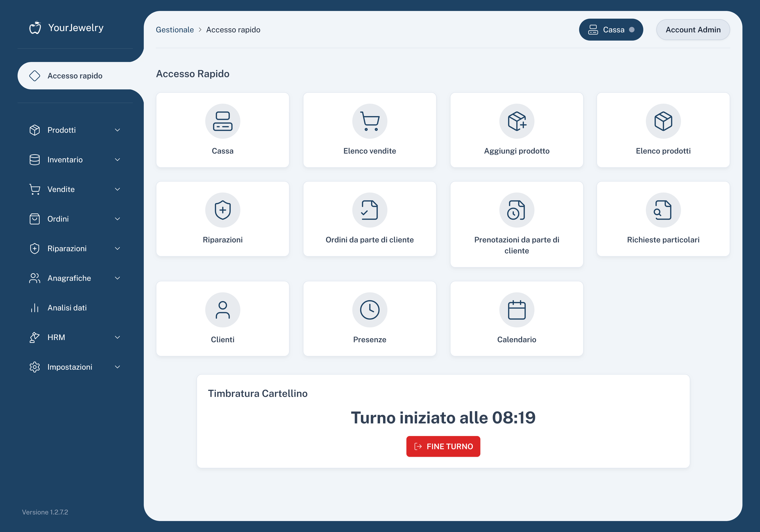760x532 pixels.
Task: Expand the Inventario menu chevron
Action: [117, 160]
